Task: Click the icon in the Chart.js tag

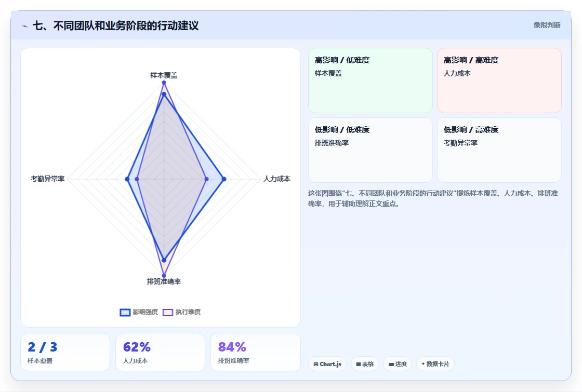Action: pyautogui.click(x=316, y=364)
